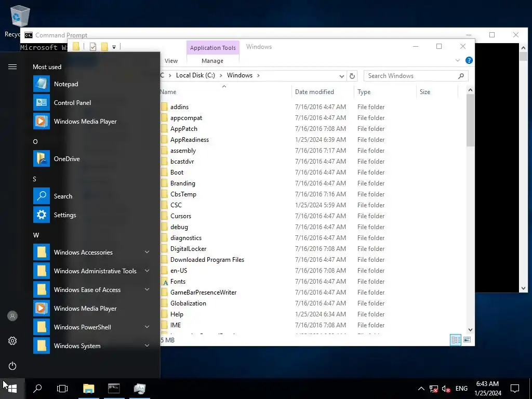The height and width of the screenshot is (399, 532).
Task: Open the Power options icon
Action: (x=12, y=366)
